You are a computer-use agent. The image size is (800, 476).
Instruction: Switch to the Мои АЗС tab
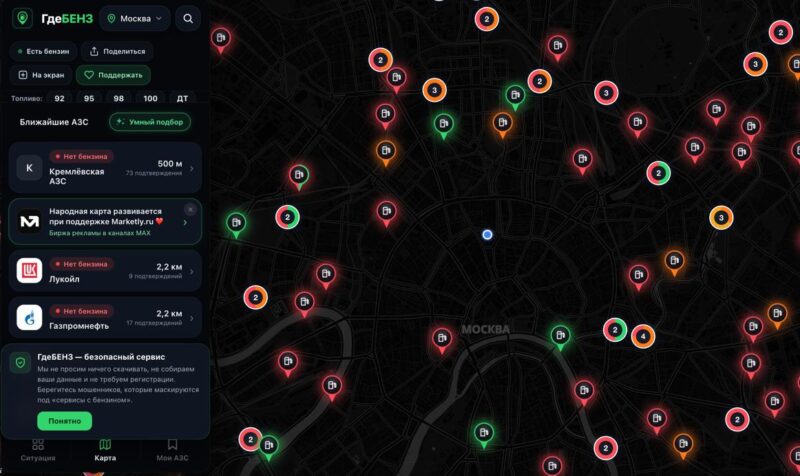pos(172,450)
